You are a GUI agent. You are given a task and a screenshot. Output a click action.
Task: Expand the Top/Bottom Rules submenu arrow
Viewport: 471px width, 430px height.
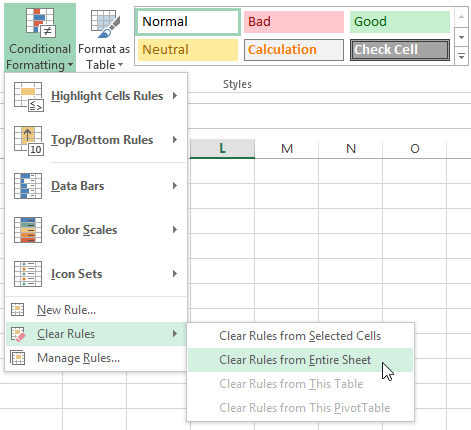coord(175,140)
